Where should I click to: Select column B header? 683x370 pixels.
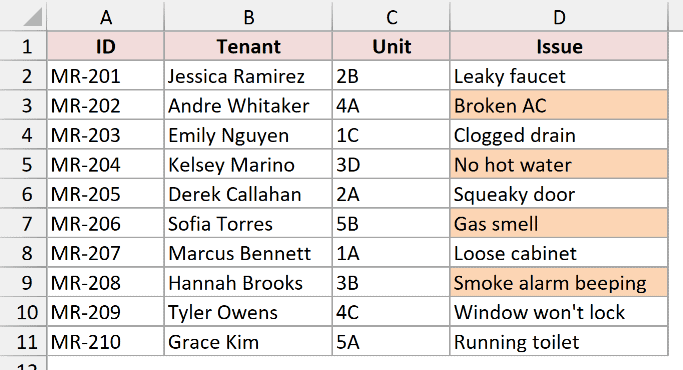pos(248,16)
